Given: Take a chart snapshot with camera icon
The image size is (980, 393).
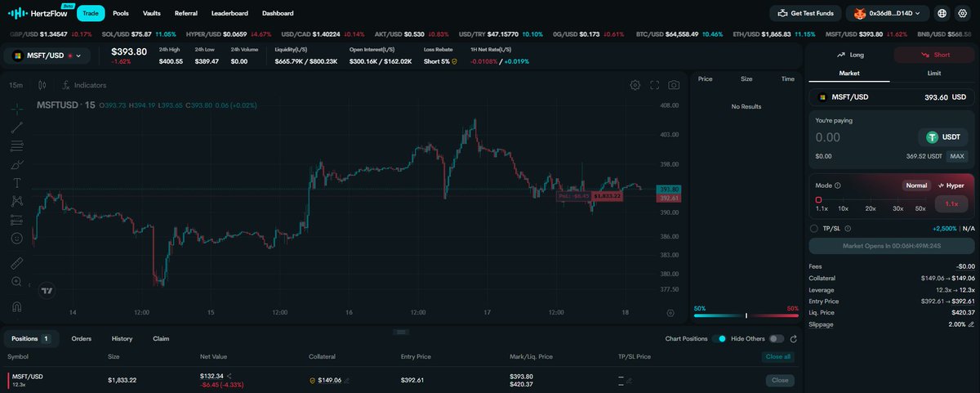Looking at the screenshot, I should (x=674, y=85).
